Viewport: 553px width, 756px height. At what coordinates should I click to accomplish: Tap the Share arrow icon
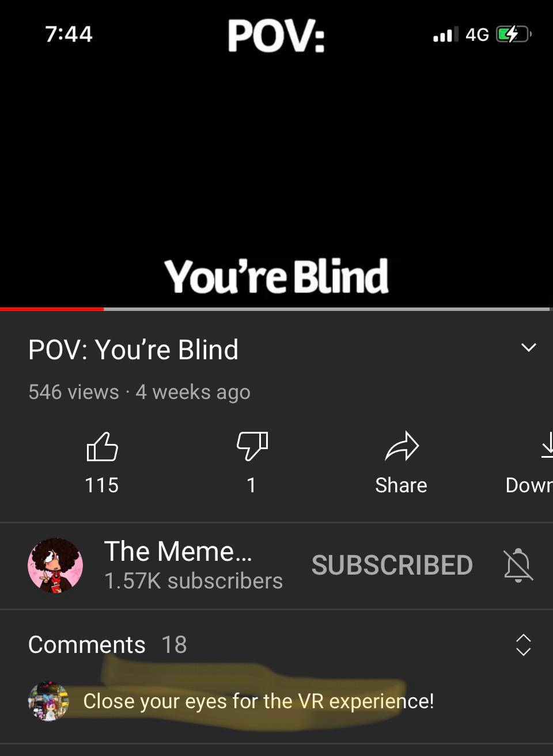coord(402,447)
